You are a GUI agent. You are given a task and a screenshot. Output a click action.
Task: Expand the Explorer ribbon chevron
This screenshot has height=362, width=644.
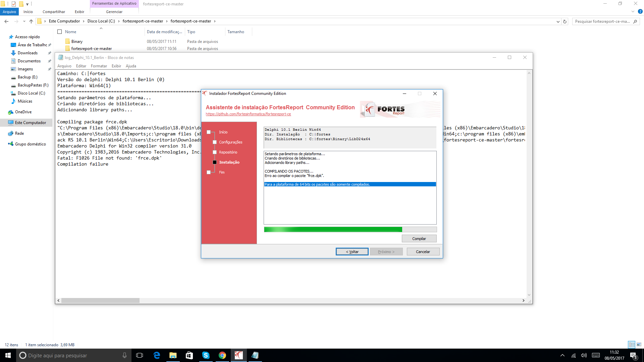tap(633, 11)
